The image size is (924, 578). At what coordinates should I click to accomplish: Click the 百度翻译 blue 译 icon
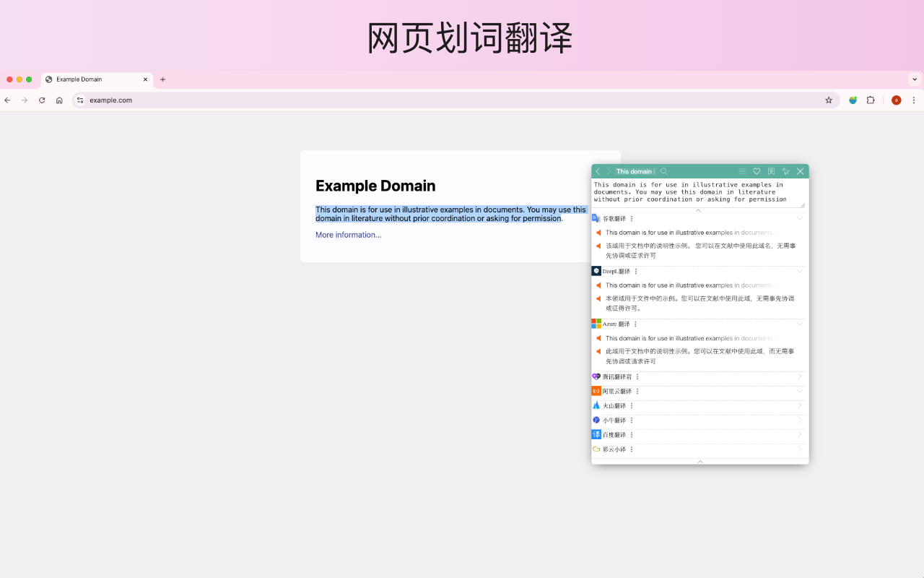click(596, 435)
